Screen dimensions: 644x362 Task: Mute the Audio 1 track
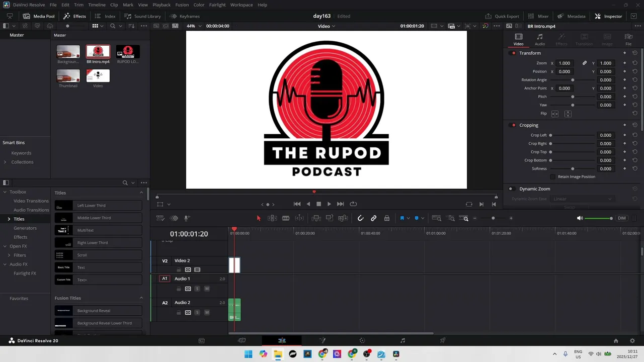click(x=207, y=289)
